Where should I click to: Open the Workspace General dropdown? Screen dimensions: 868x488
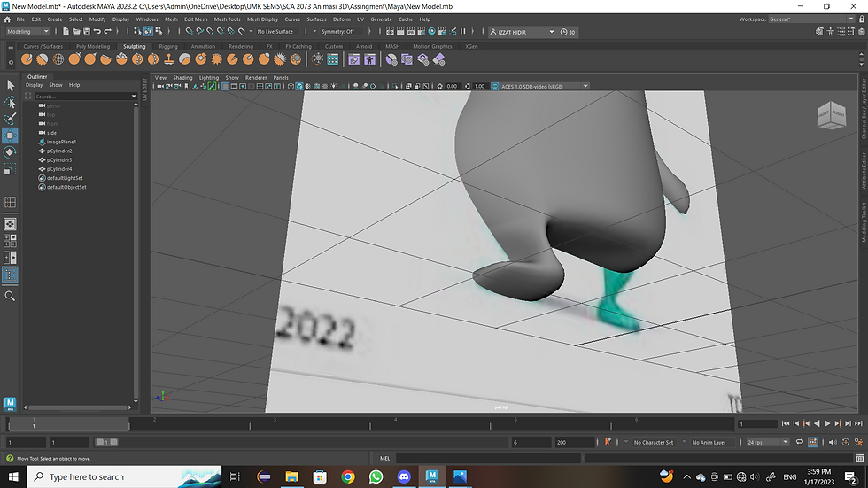(x=811, y=19)
